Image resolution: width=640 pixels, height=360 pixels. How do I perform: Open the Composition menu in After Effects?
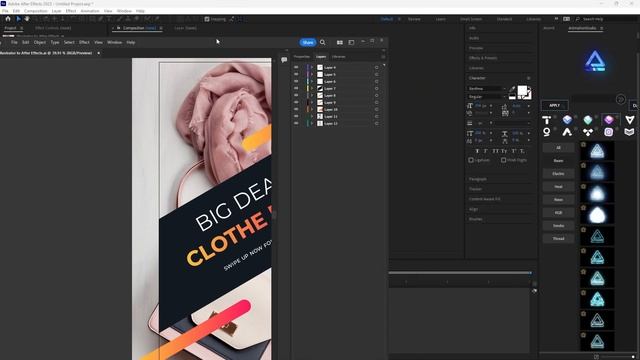click(x=36, y=11)
